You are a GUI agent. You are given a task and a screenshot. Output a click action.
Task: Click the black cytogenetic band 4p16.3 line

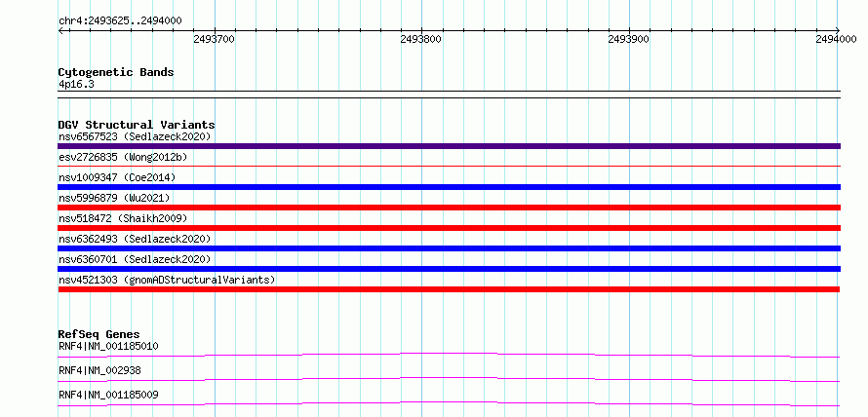pyautogui.click(x=449, y=95)
